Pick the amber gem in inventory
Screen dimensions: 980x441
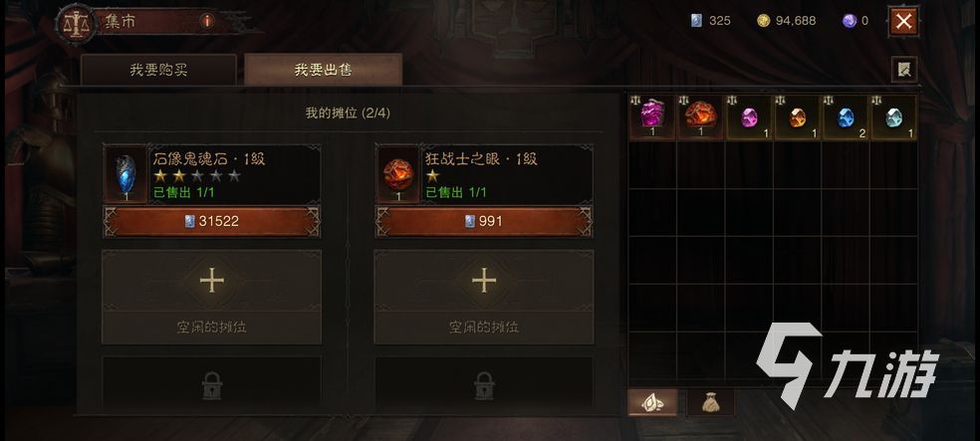(x=797, y=116)
